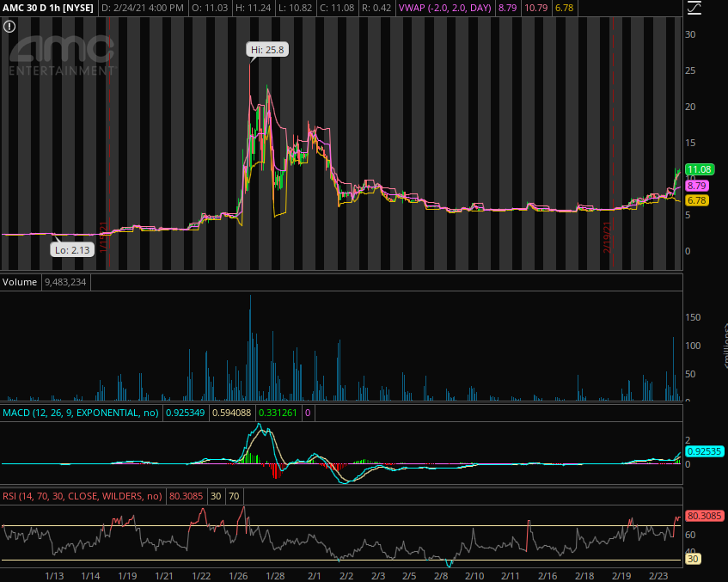Open the RSI (14, 70, 30, CLOSE, WILDERS, no) label
This screenshot has width=728, height=582.
(x=83, y=496)
